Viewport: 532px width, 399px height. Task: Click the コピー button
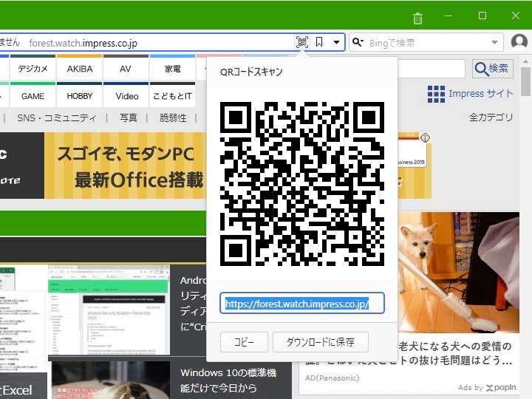coord(244,342)
